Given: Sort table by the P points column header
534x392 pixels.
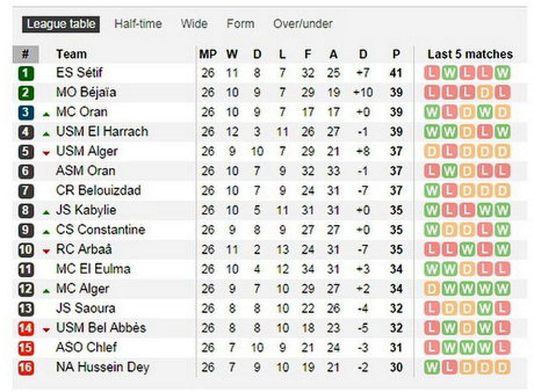Looking at the screenshot, I should point(396,54).
